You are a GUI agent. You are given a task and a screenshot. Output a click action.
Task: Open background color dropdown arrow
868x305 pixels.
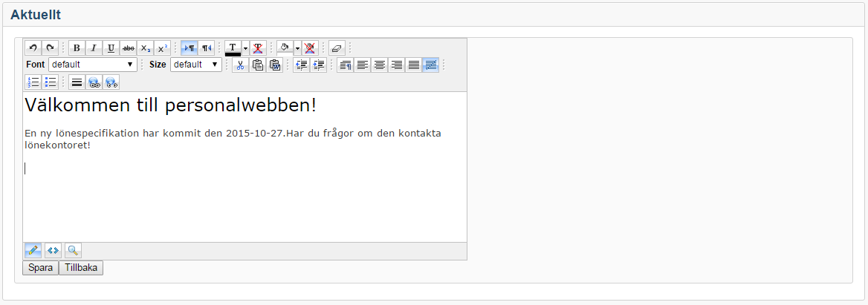(x=297, y=48)
